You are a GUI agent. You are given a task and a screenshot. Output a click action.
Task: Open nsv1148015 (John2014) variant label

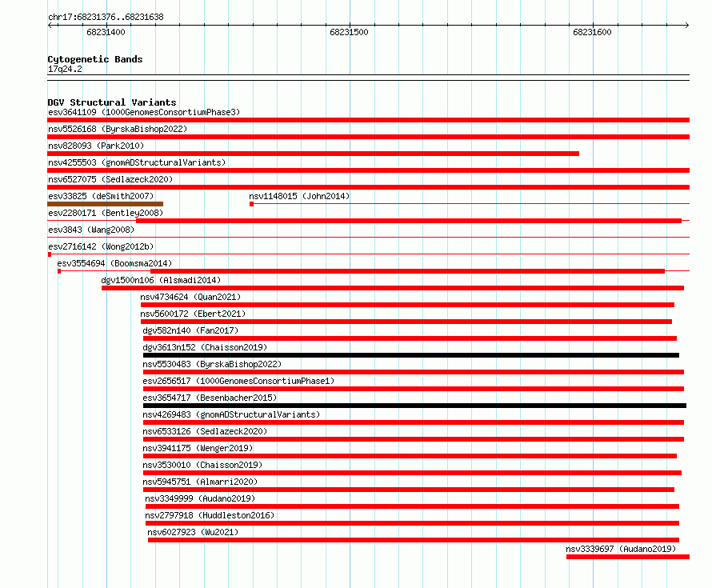pos(299,196)
